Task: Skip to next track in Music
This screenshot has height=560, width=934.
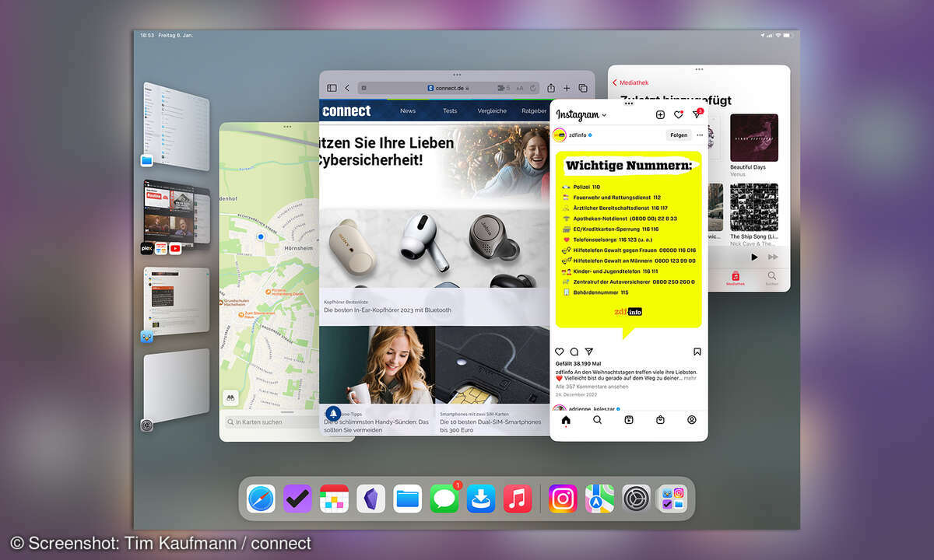Action: pos(773,257)
